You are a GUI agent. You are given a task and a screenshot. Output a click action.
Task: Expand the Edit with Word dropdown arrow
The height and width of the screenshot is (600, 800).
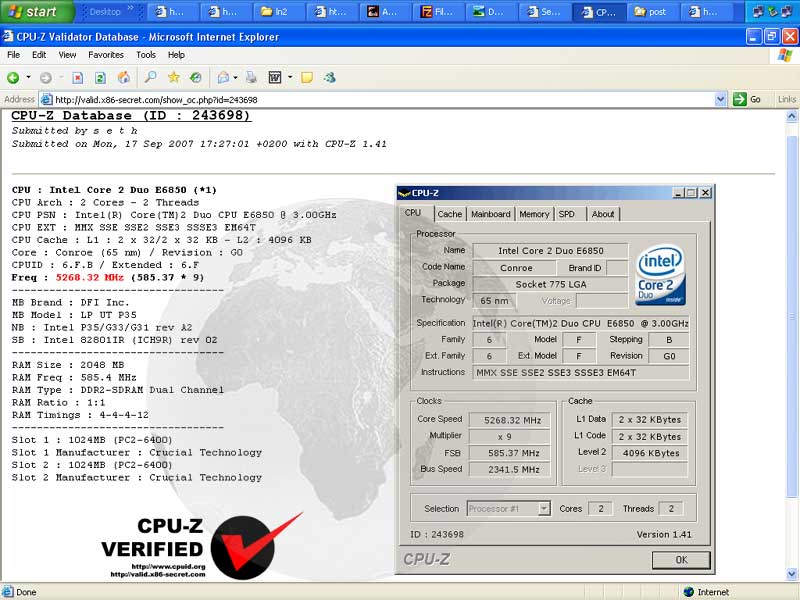[x=290, y=78]
